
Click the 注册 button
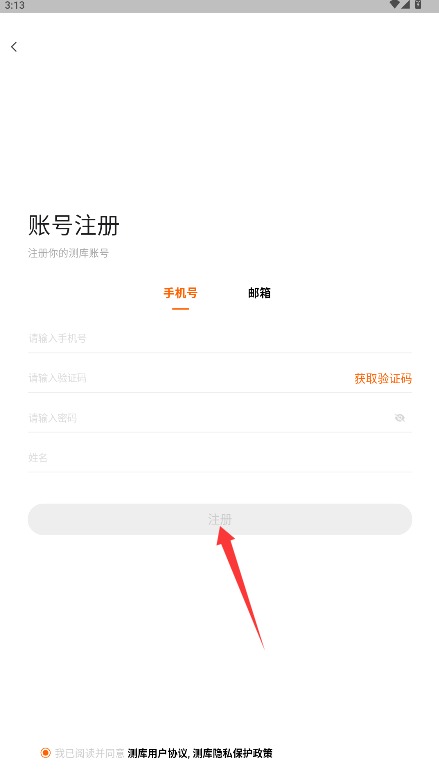220,519
